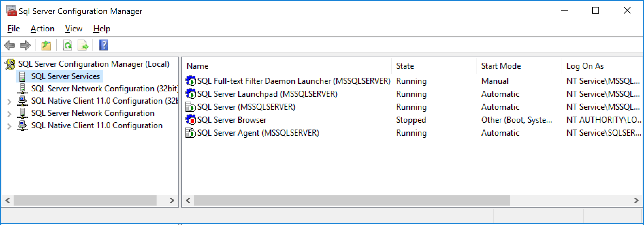Click the Up one level folder icon
Image resolution: width=644 pixels, height=225 pixels.
click(46, 45)
